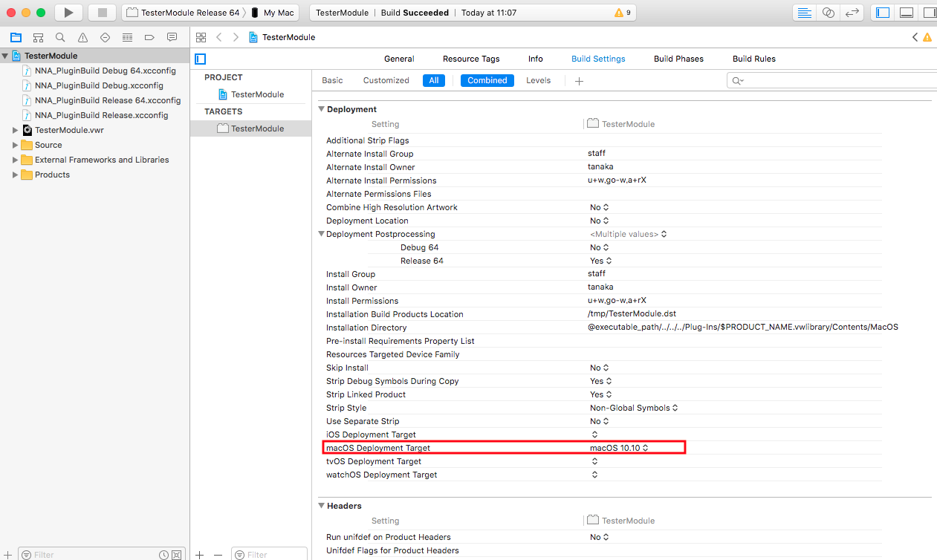Go to the Build Phases tab

click(x=678, y=59)
